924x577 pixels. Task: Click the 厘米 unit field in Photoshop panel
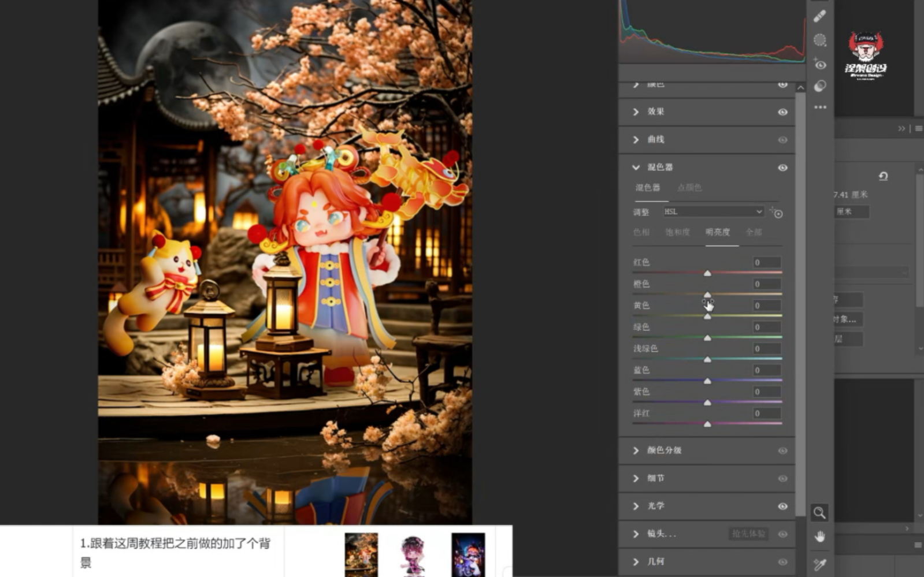point(851,212)
